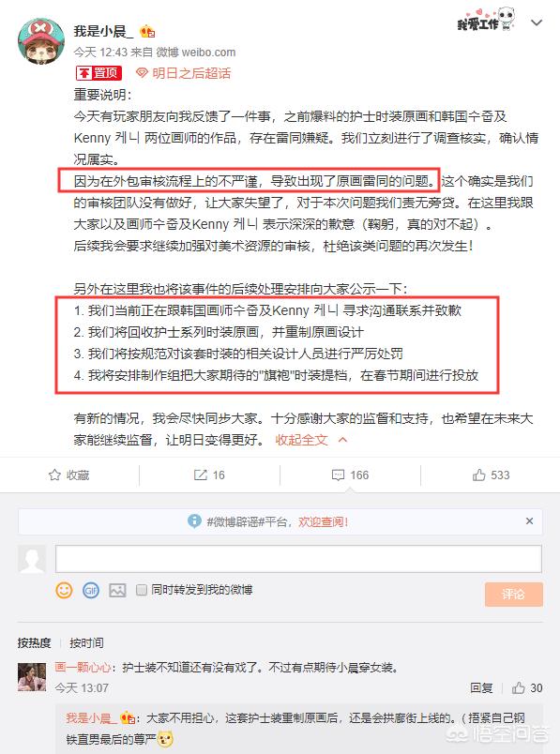Reply to comment via 回复
The width and height of the screenshot is (560, 754).
click(x=481, y=688)
